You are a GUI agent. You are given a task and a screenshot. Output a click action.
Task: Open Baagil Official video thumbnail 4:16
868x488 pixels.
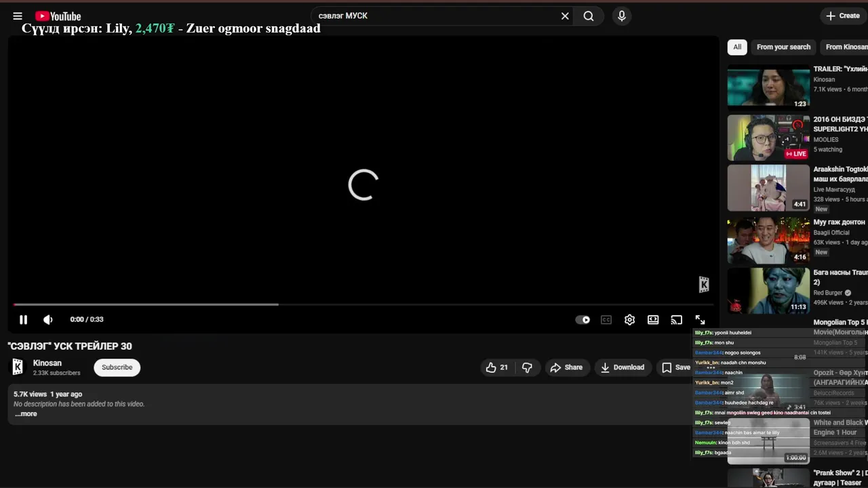(769, 239)
